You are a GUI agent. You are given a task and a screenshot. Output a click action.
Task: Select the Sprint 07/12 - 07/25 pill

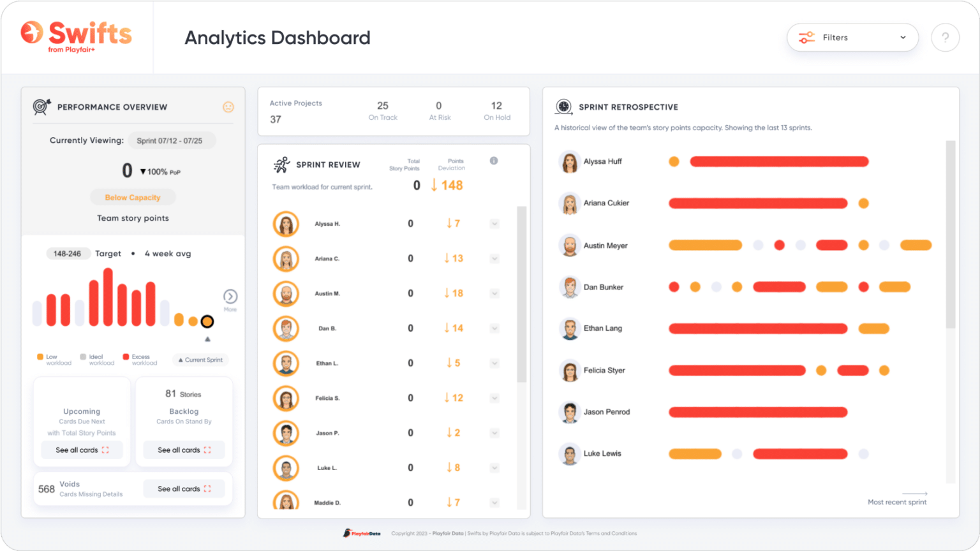point(171,140)
